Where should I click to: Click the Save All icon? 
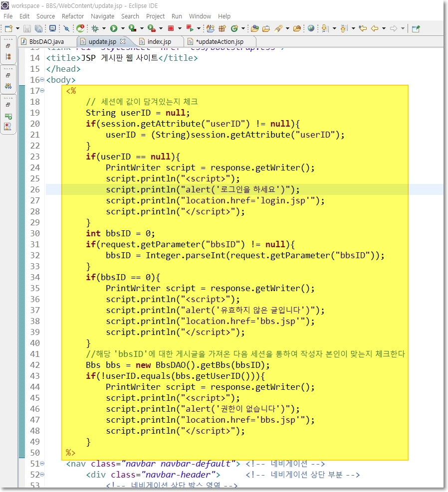coord(38,28)
